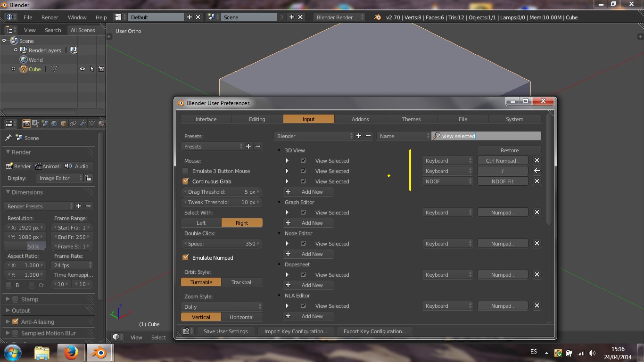644x362 pixels.
Task: Expand the Node Editor View Selected entry
Action: coord(287,243)
